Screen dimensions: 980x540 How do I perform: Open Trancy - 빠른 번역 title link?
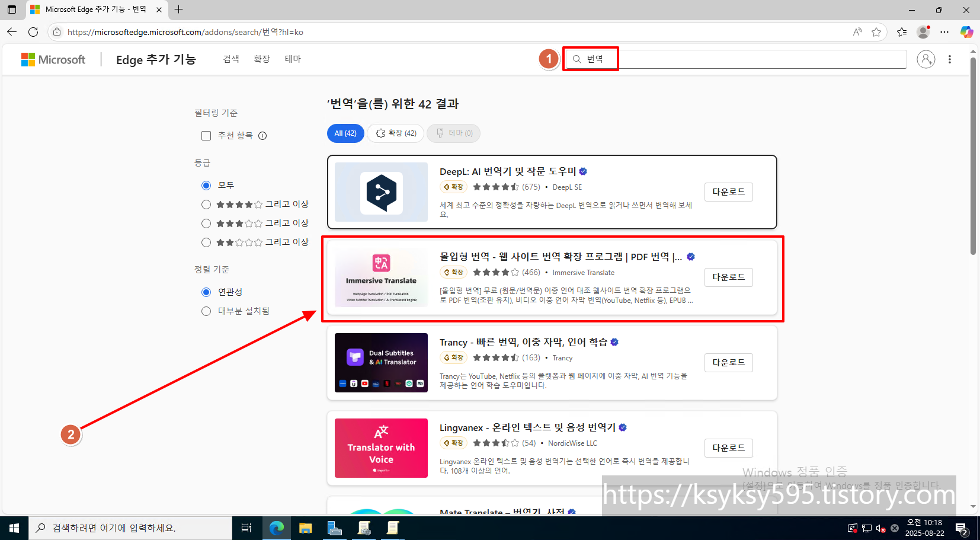tap(523, 343)
